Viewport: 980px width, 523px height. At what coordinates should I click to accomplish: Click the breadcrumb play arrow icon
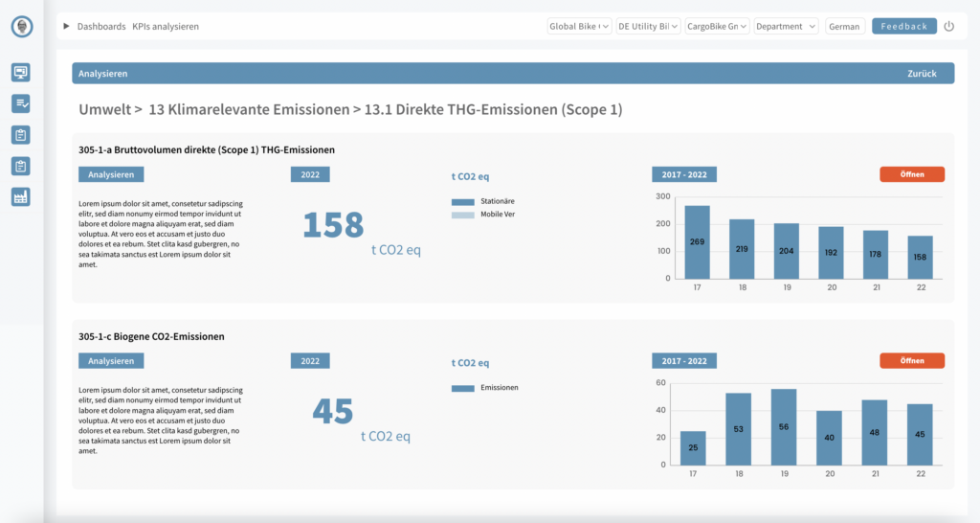[x=66, y=26]
